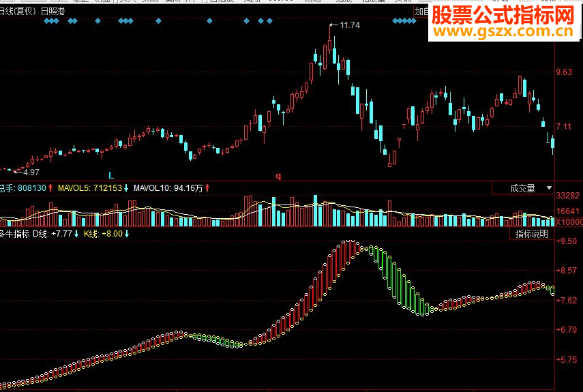Click the down arrow beside D线 value

76,234
